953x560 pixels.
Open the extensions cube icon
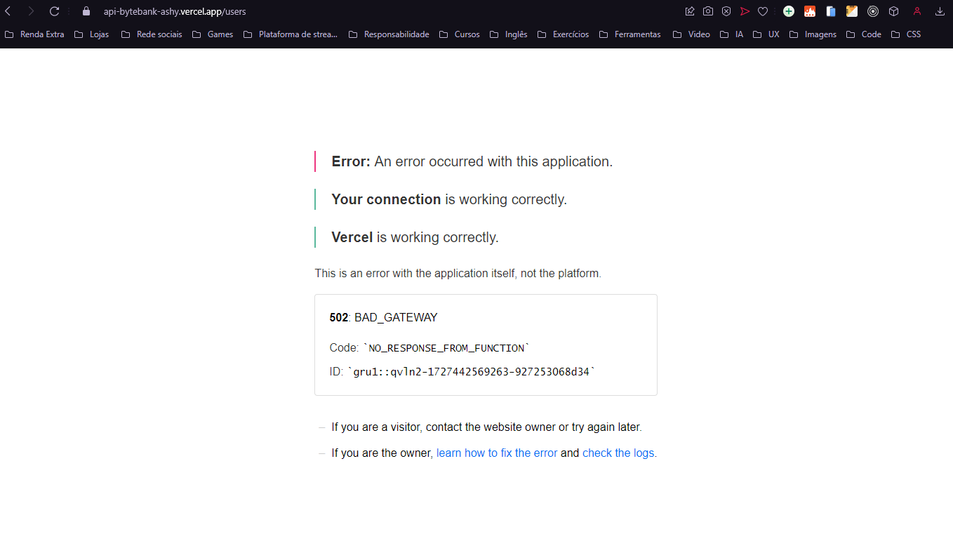pos(893,11)
